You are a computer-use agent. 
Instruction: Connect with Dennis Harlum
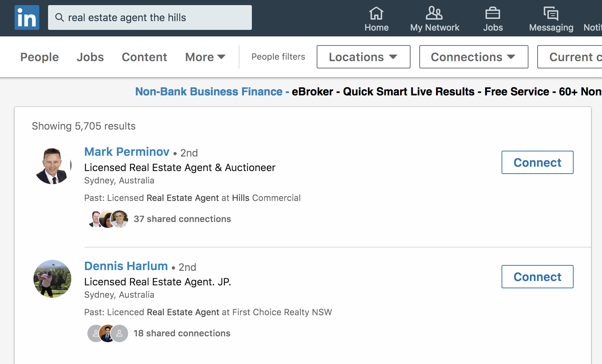[537, 277]
